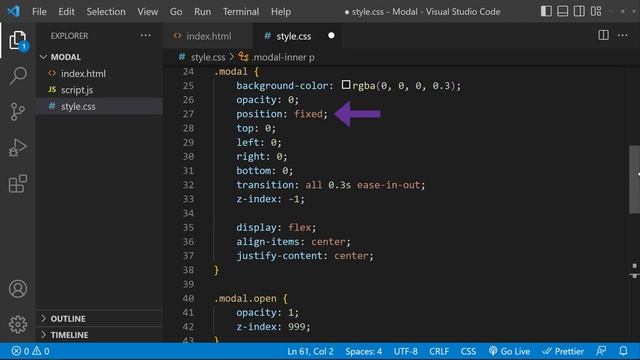The image size is (640, 360).
Task: Open the Help menu
Action: [281, 11]
